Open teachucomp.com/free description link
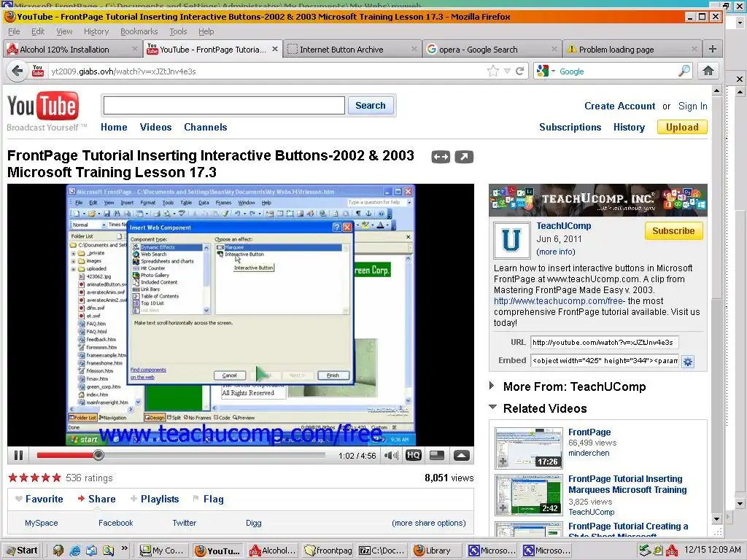This screenshot has height=560, width=747. pos(558,301)
